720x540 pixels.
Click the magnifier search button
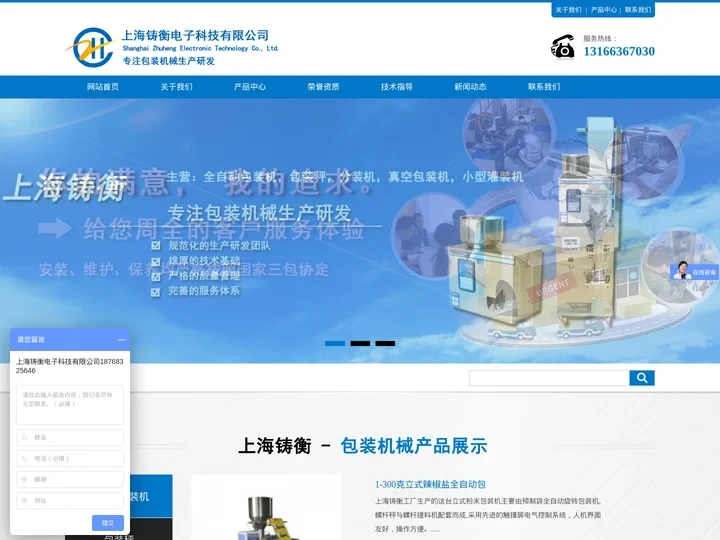tap(642, 378)
